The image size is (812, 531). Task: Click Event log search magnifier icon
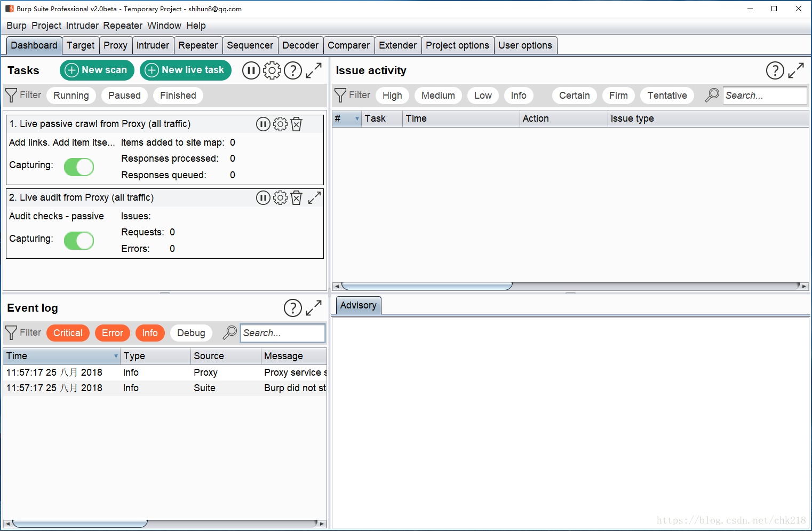(229, 333)
